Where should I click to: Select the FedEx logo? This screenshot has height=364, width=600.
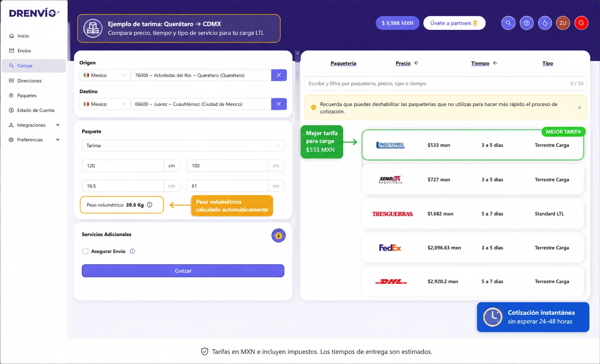coord(390,248)
